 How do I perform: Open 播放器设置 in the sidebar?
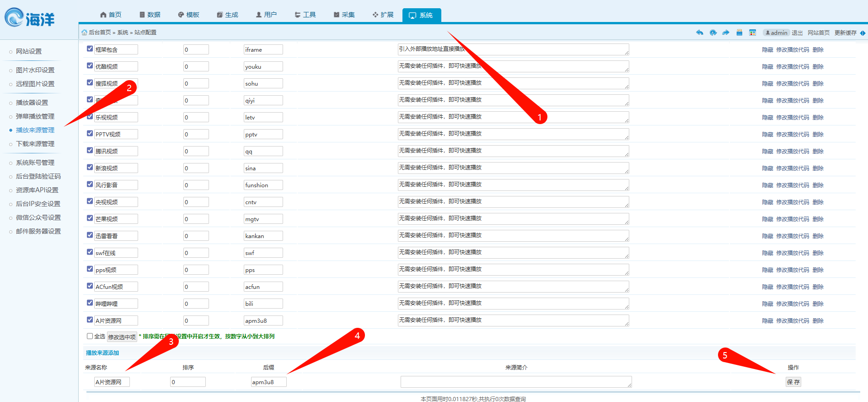tap(32, 103)
